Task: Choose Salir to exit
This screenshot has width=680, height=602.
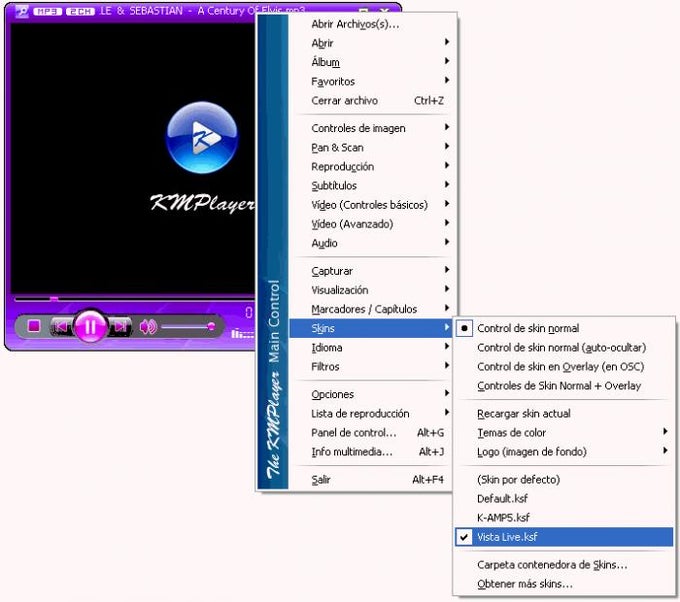Action: tap(372, 479)
